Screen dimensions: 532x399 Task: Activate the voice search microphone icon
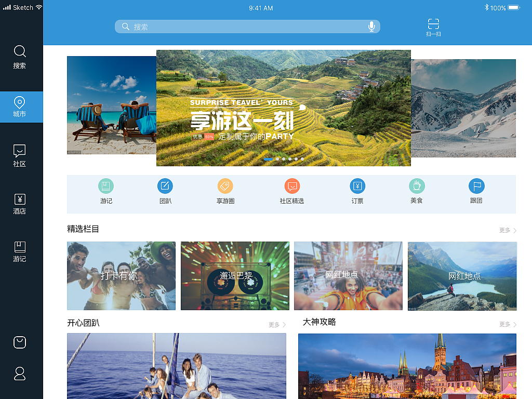click(371, 26)
